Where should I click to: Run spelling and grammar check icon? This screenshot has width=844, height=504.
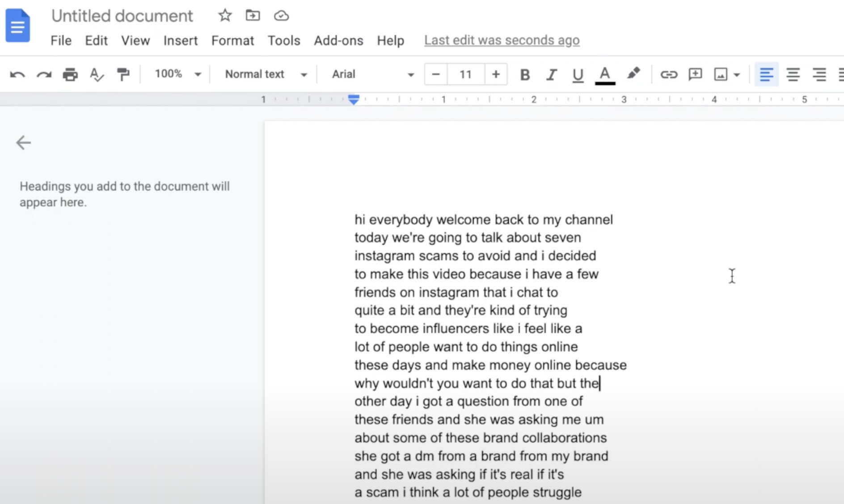coord(97,74)
